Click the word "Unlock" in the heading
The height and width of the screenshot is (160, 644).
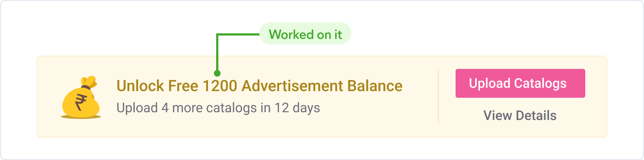[x=140, y=86]
